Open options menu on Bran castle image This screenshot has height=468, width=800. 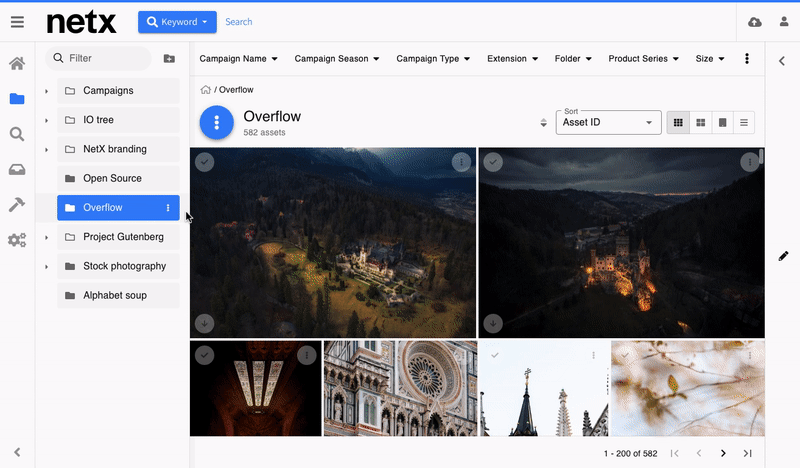pyautogui.click(x=749, y=162)
